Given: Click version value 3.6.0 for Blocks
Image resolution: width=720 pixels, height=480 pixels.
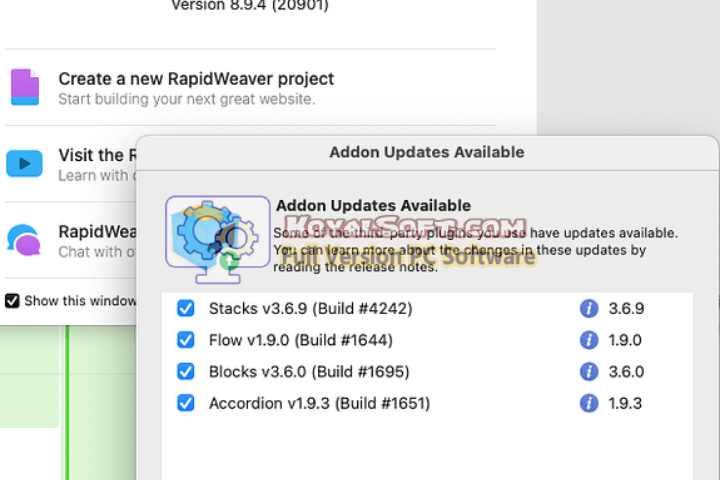Looking at the screenshot, I should pos(626,372).
